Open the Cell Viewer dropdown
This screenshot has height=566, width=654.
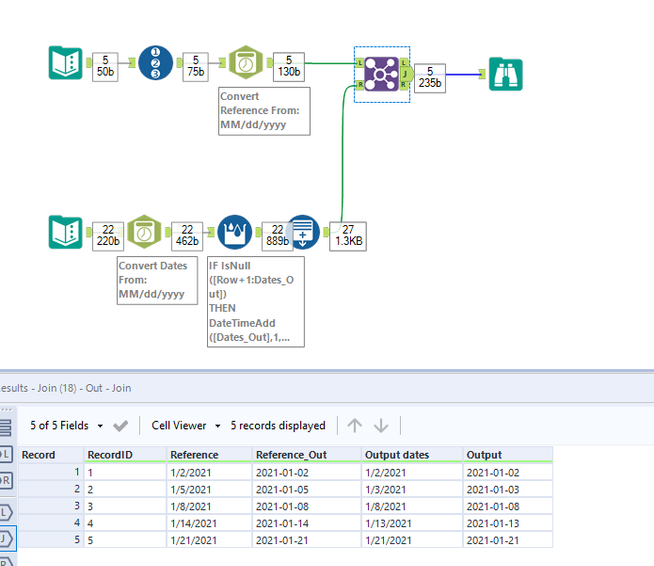point(186,425)
